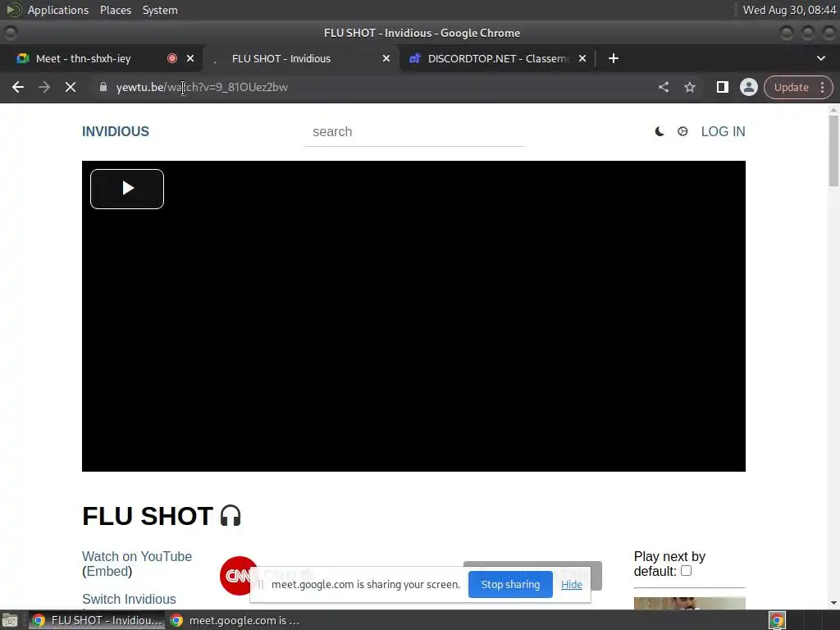
Task: Select meet.google.com taskbar window
Action: (x=235, y=620)
